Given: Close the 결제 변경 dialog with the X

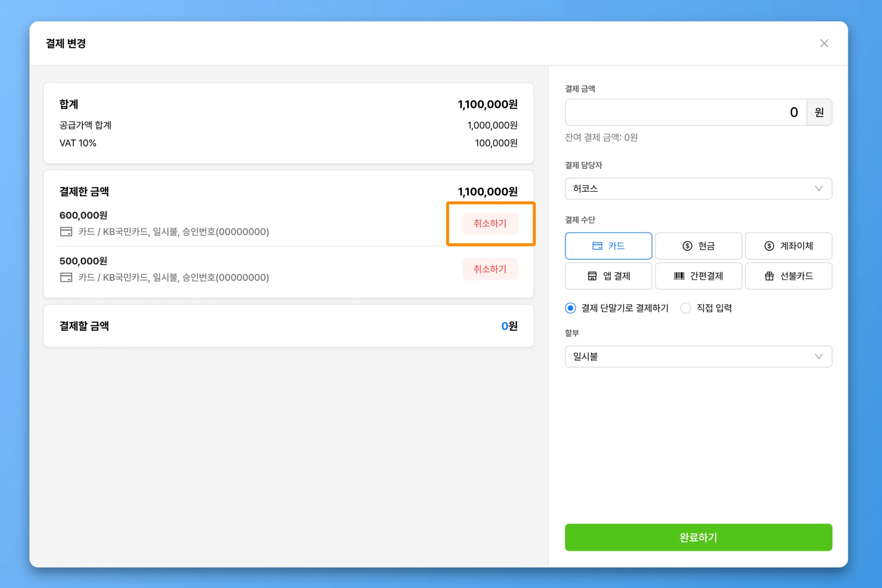Looking at the screenshot, I should click(x=824, y=44).
